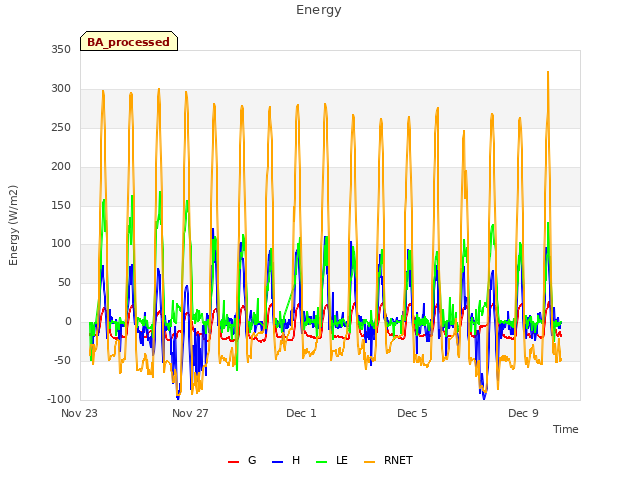
Task: Click the Nov 27 x-axis tick label
Action: tap(190, 413)
